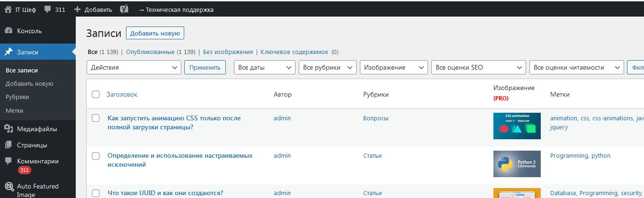Select the checkbox for настраиваемых исключений post
644x198 pixels.
(96, 155)
